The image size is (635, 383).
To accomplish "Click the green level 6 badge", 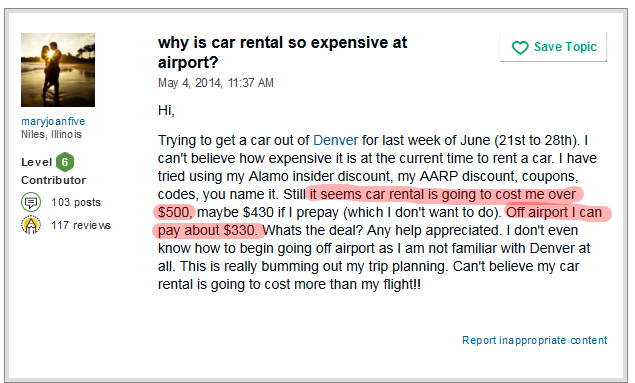I will pyautogui.click(x=65, y=162).
